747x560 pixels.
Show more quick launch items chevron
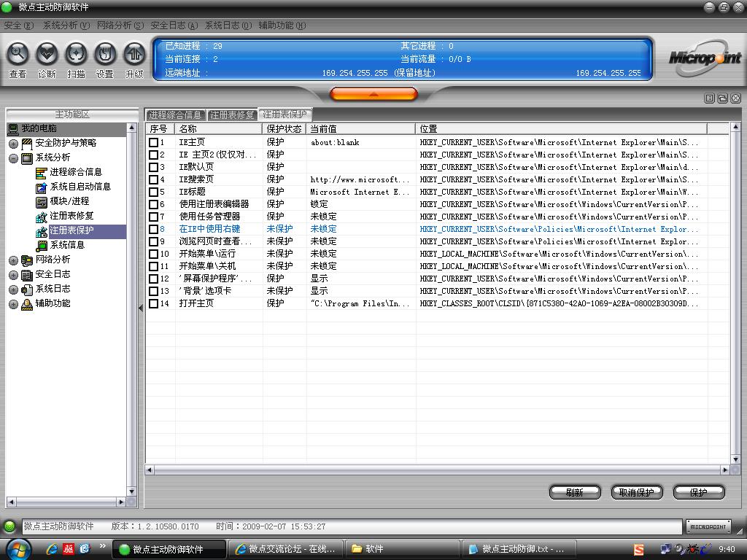coord(102,545)
